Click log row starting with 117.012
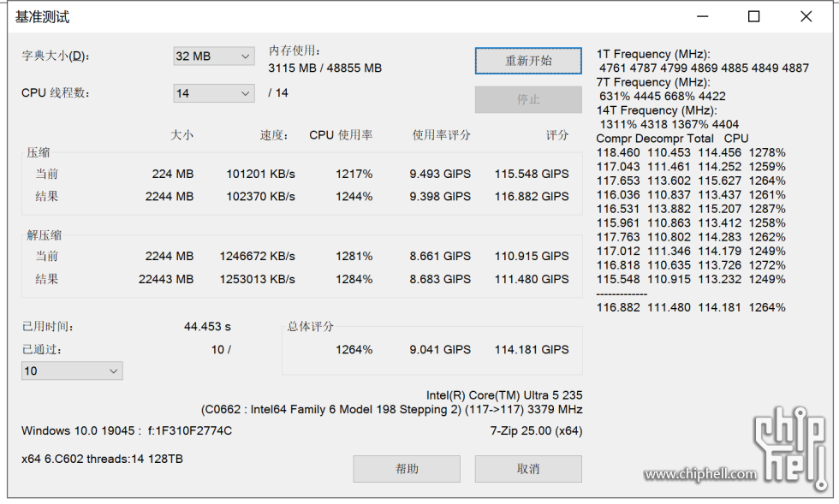 click(691, 251)
